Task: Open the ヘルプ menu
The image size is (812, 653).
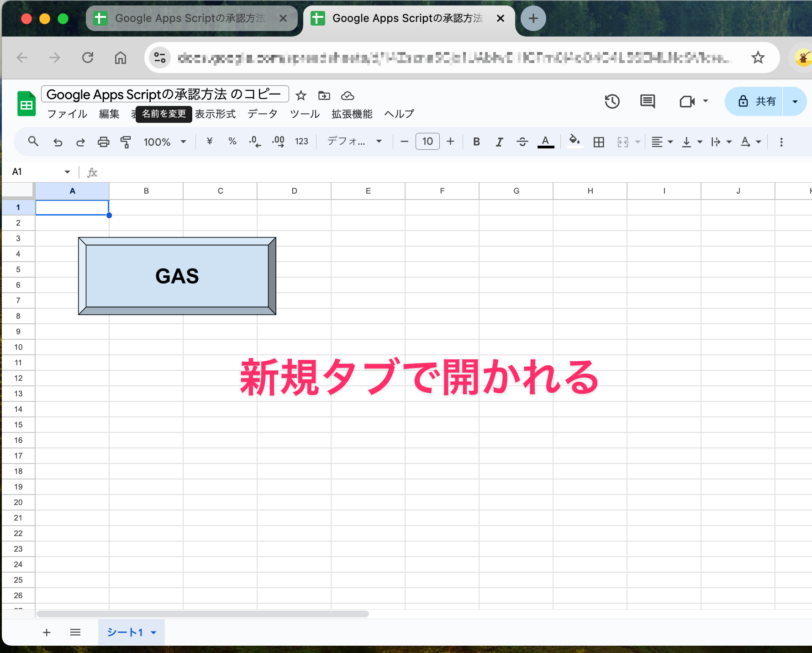Action: 399,114
